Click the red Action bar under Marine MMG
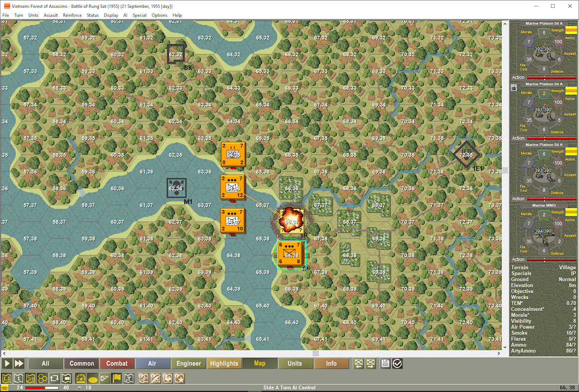 click(552, 260)
